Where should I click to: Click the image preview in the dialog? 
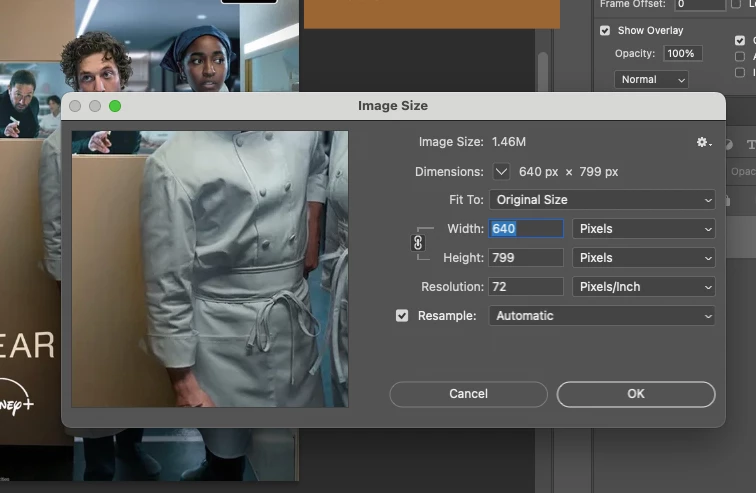[210, 269]
